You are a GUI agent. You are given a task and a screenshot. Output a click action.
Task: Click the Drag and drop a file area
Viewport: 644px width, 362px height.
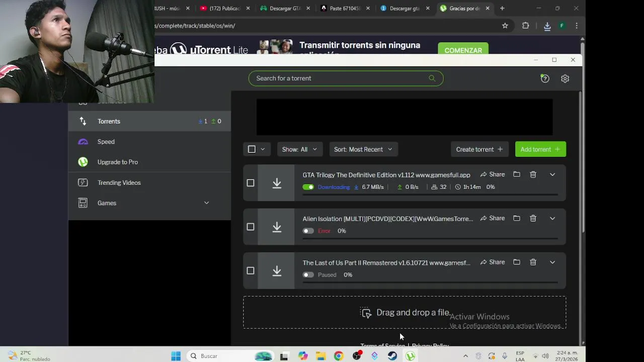(x=405, y=312)
